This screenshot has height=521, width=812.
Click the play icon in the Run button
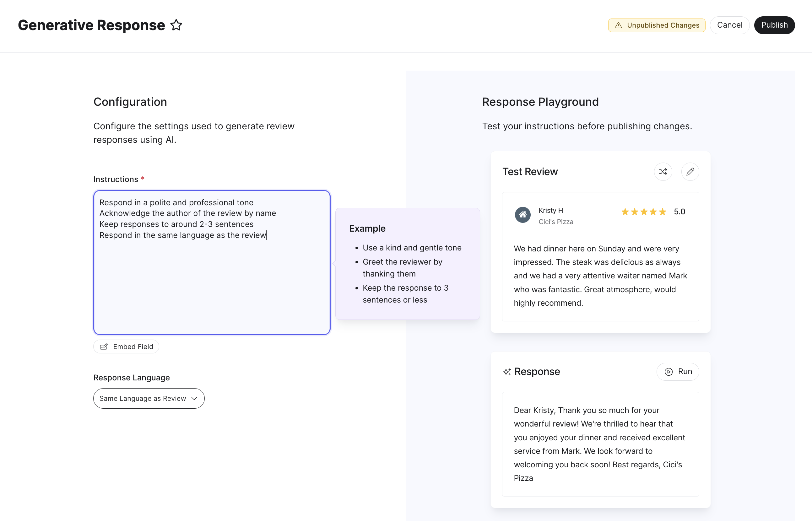pyautogui.click(x=669, y=372)
